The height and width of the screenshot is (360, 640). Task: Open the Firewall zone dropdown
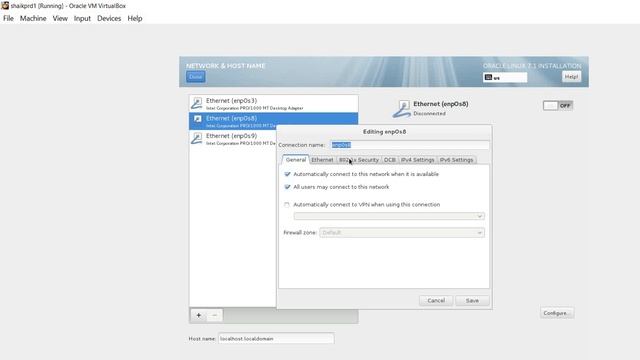point(402,233)
